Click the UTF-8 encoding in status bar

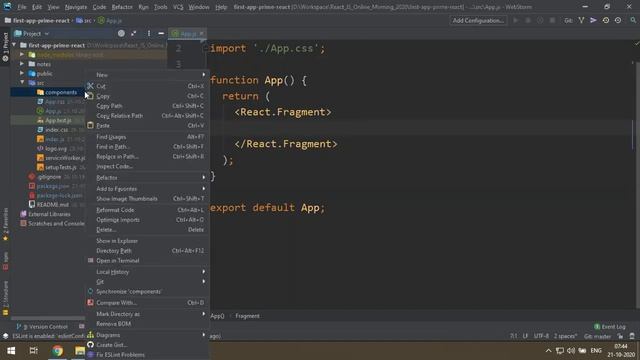click(541, 336)
